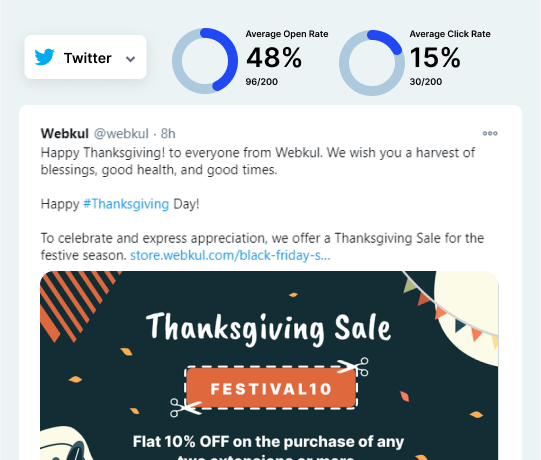This screenshot has height=460, width=541.
Task: Click the lower-left scissors icon on coupon
Action: (186, 408)
